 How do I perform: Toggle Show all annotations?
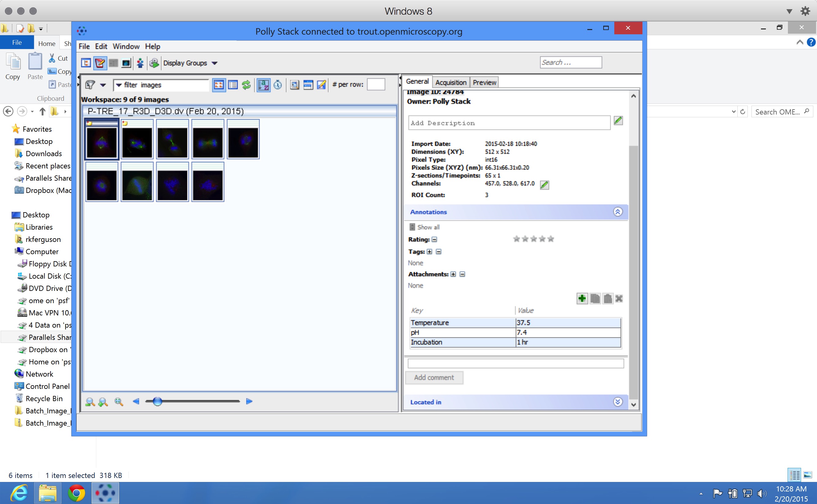point(424,227)
